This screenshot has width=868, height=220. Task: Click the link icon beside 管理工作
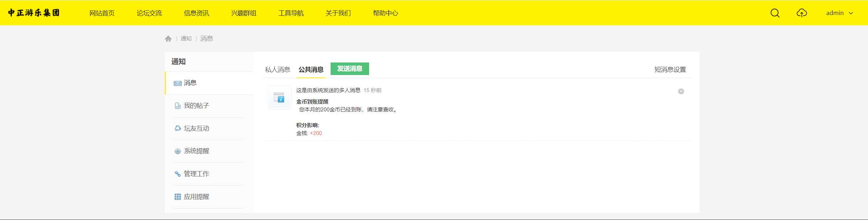point(178,174)
